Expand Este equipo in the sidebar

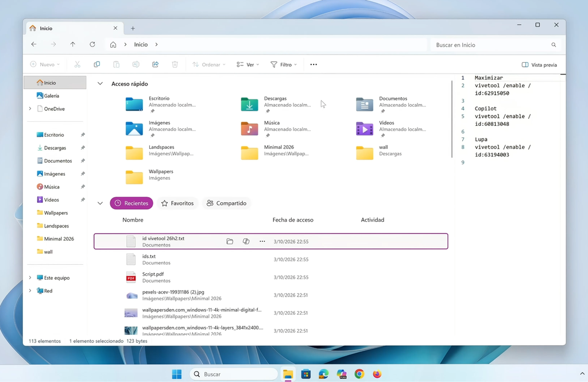[30, 277]
